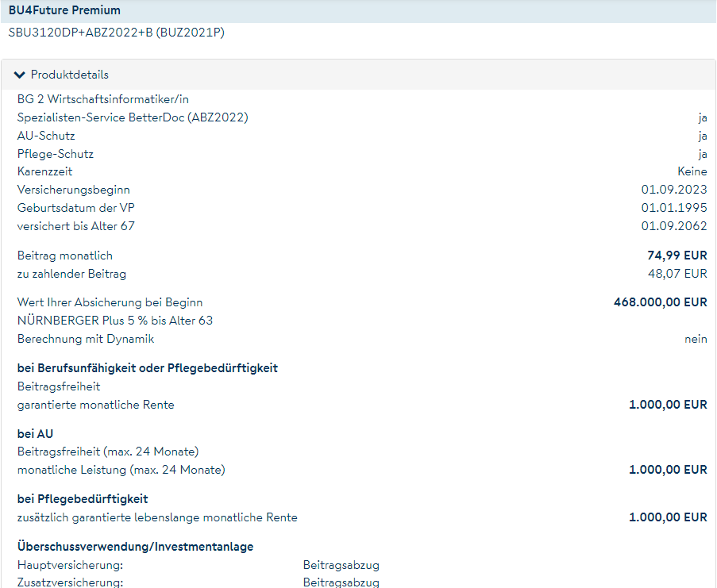
Task: Click the Pflege-Schutz row label
Action: (55, 154)
